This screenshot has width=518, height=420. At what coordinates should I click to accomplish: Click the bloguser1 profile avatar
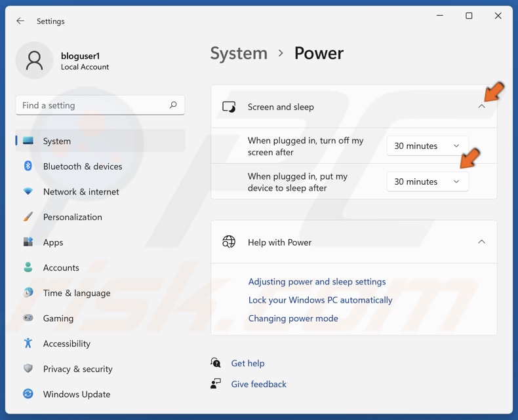coord(34,61)
